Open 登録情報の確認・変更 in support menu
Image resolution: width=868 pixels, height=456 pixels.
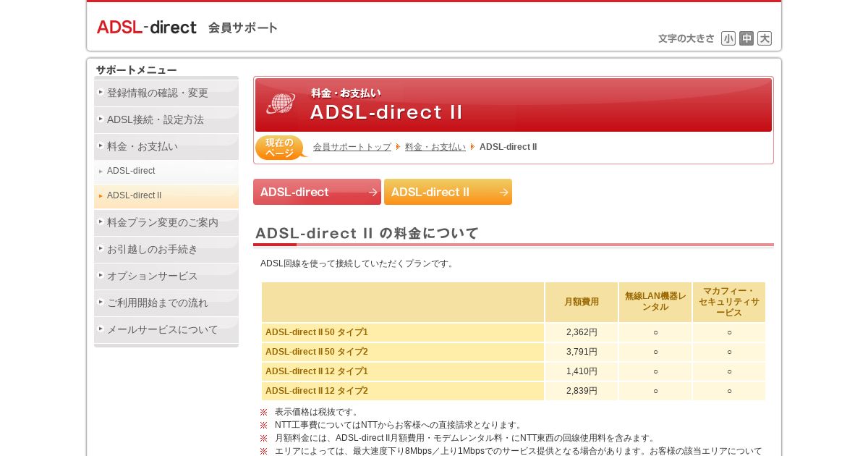point(166,93)
